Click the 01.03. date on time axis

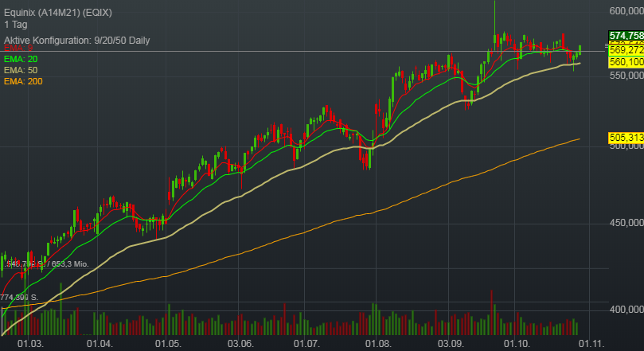coord(29,343)
